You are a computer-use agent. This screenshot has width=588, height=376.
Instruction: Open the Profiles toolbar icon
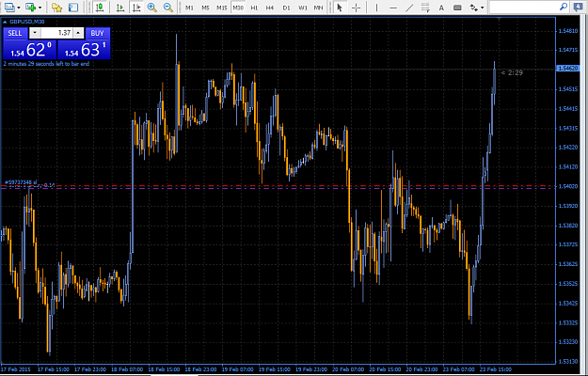pos(8,8)
